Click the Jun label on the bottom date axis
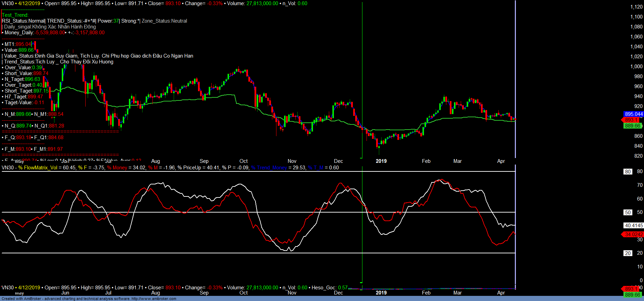 (65, 293)
